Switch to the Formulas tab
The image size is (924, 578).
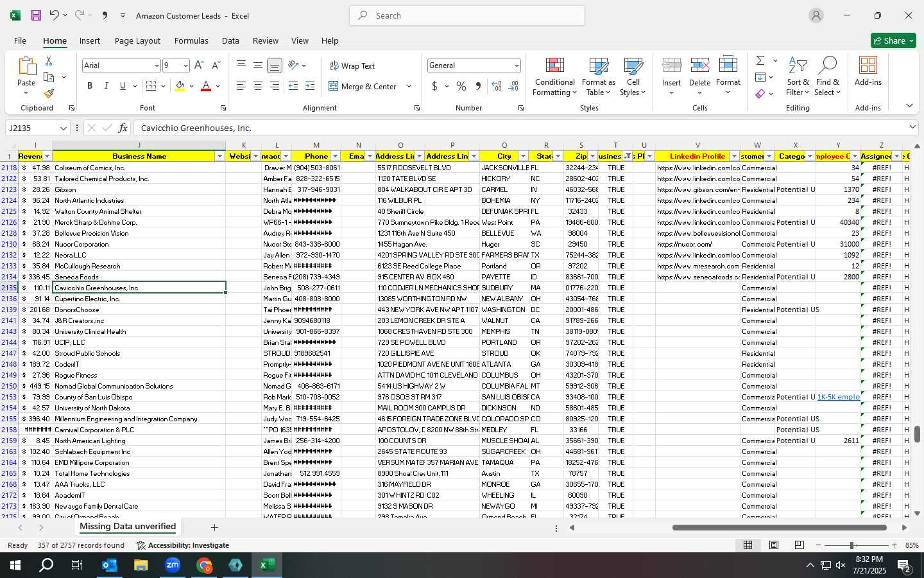[x=191, y=40]
